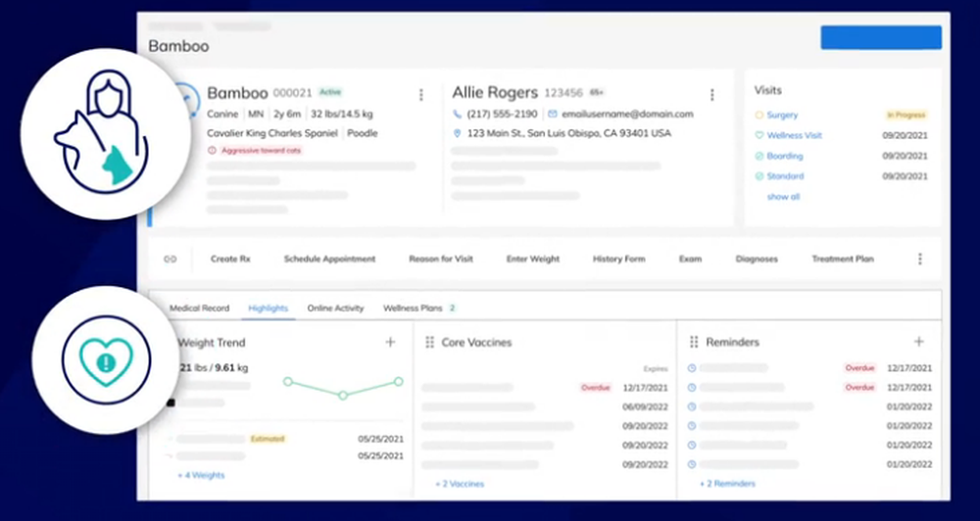Screen dimensions: 980x521
Task: Add a weight with the Weight Trend plus icon
Action: (391, 342)
